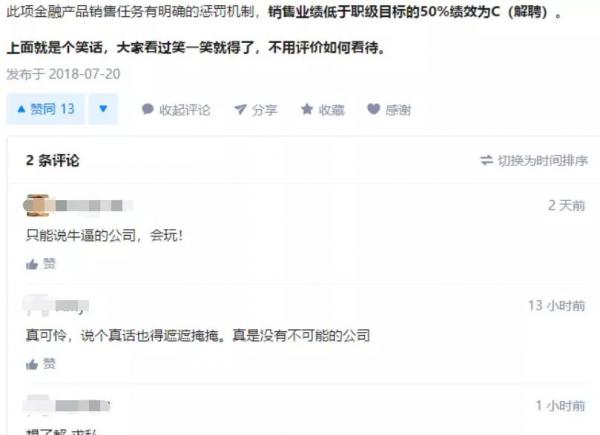Viewport: 600px width, 435px height.
Task: Switch sorting with 切换为时间排序
Action: pyautogui.click(x=534, y=161)
